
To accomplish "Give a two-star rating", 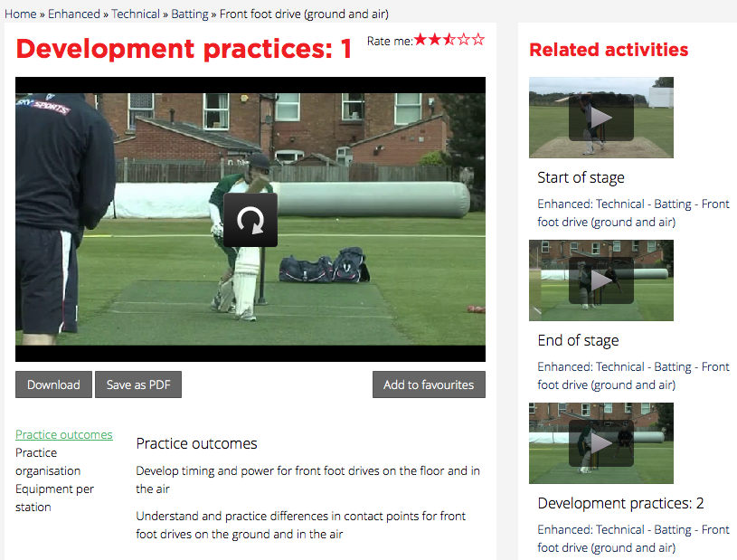I will click(x=435, y=40).
